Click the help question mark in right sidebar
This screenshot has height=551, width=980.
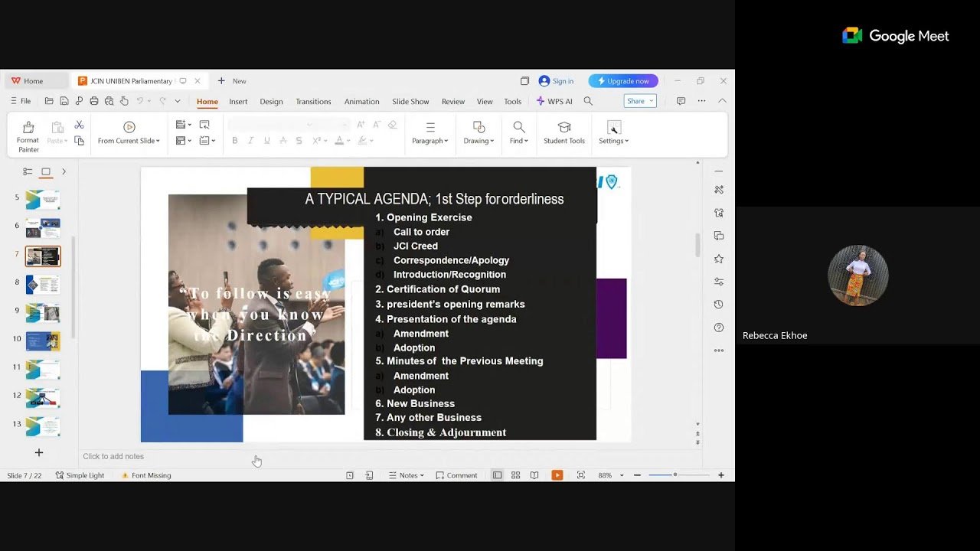(718, 328)
